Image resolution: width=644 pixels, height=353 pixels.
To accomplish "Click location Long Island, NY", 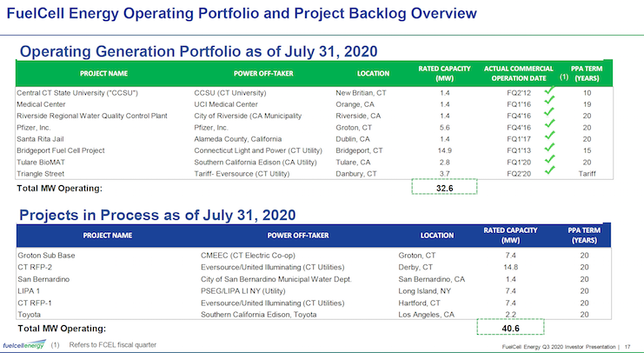I will click(x=425, y=291).
